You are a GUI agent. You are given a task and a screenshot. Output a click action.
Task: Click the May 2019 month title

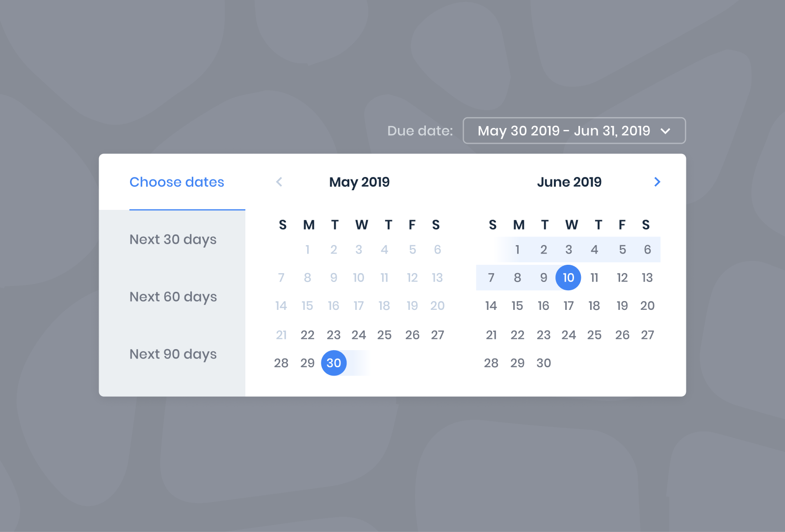tap(359, 182)
